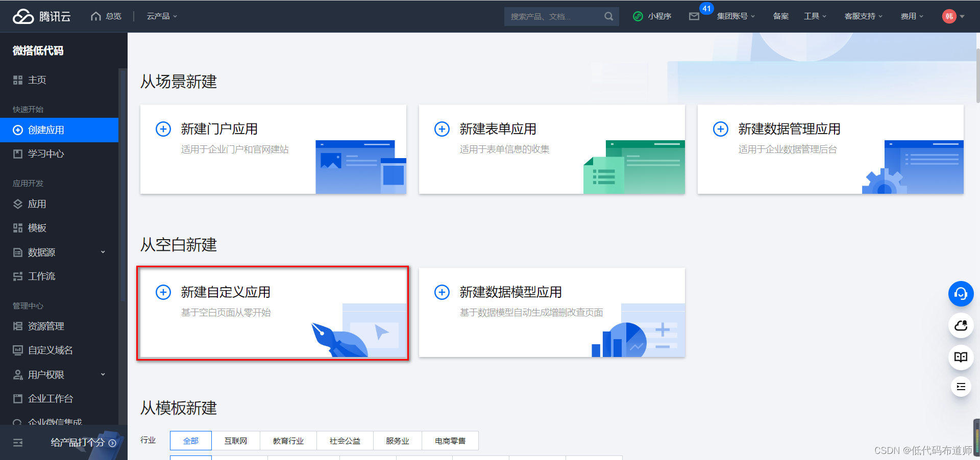
Task: Click the 资源管理 sidebar icon
Action: coord(18,326)
